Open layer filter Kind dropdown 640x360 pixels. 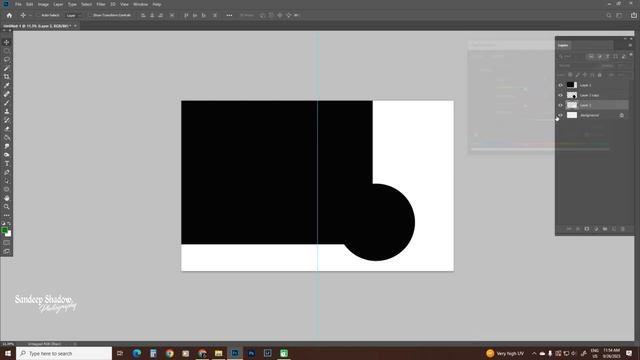(572, 56)
